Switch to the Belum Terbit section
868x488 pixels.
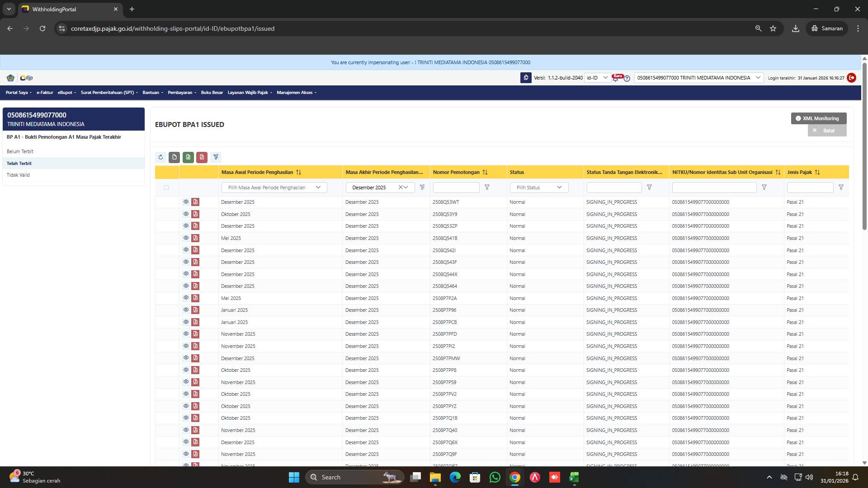pyautogui.click(x=20, y=151)
